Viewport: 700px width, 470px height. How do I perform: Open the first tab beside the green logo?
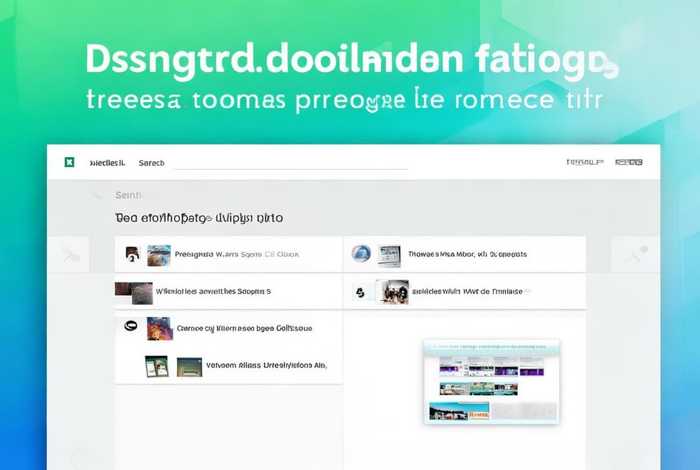click(107, 161)
